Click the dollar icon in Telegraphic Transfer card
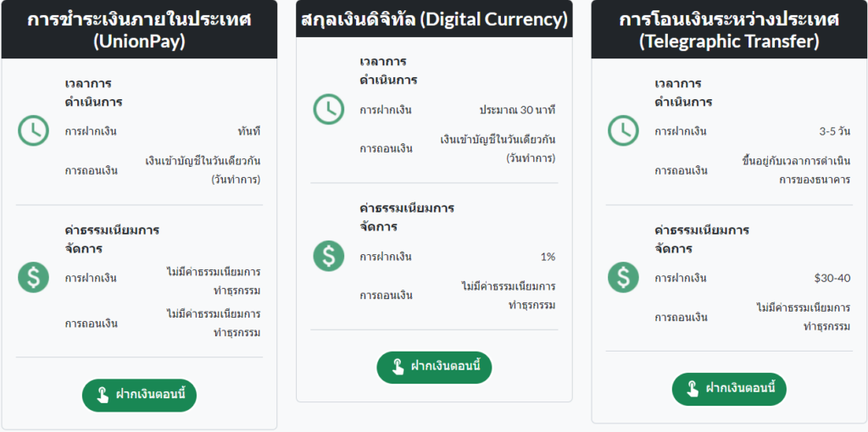Viewport: 868px width, 432px height. pos(623,277)
